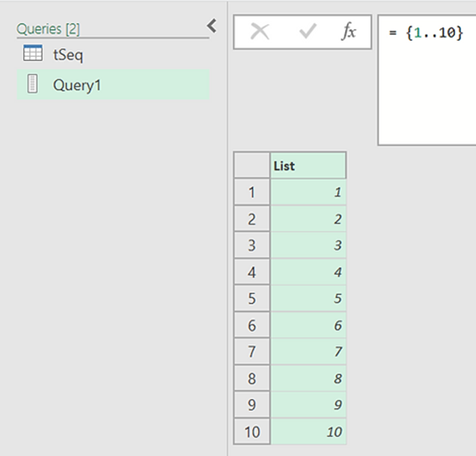Click row header number 7
The height and width of the screenshot is (456, 476).
(x=252, y=352)
